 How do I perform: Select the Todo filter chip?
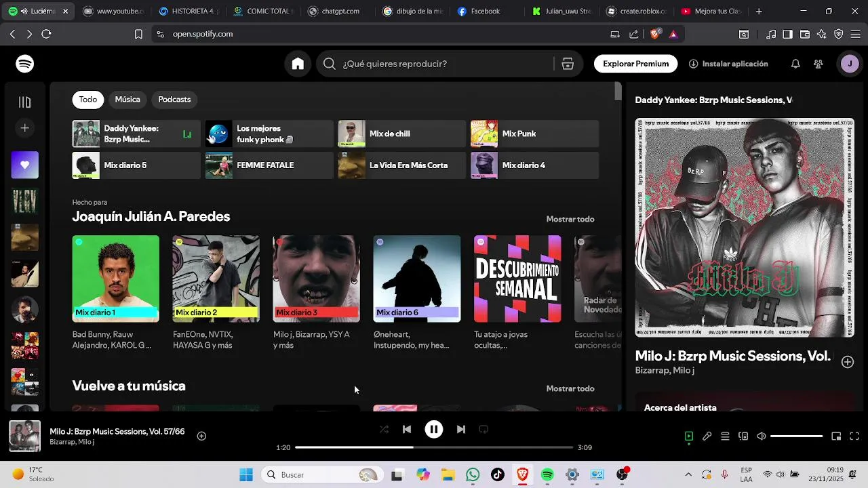pyautogui.click(x=88, y=100)
